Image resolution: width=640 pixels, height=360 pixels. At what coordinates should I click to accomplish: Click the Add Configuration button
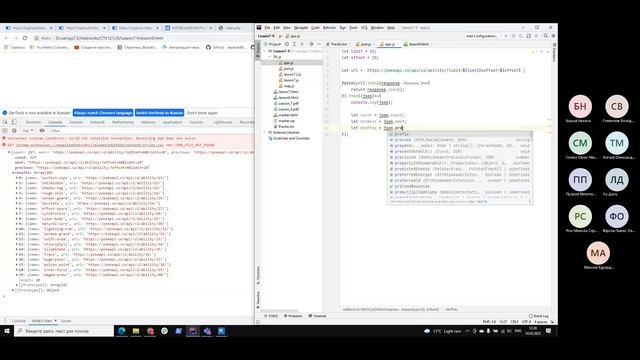(482, 36)
